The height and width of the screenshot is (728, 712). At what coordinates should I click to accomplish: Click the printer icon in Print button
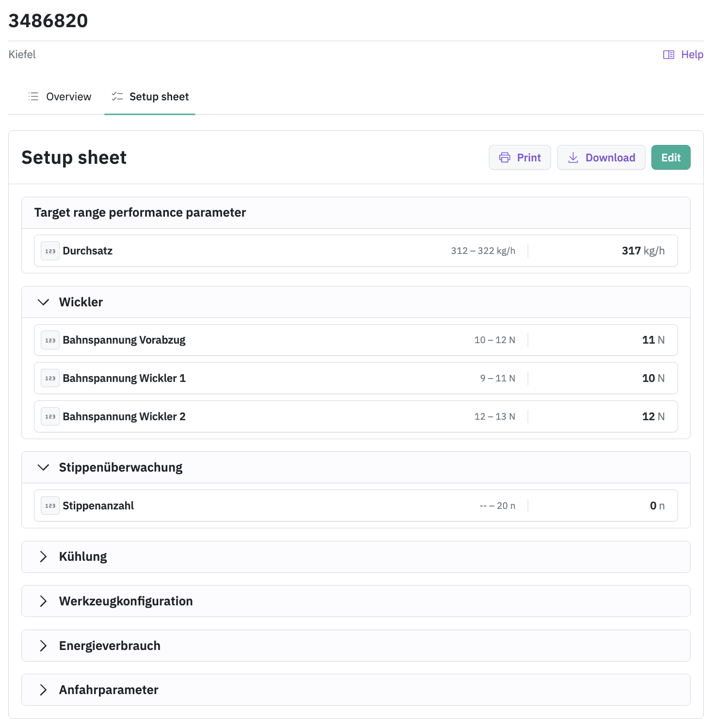[x=504, y=158]
